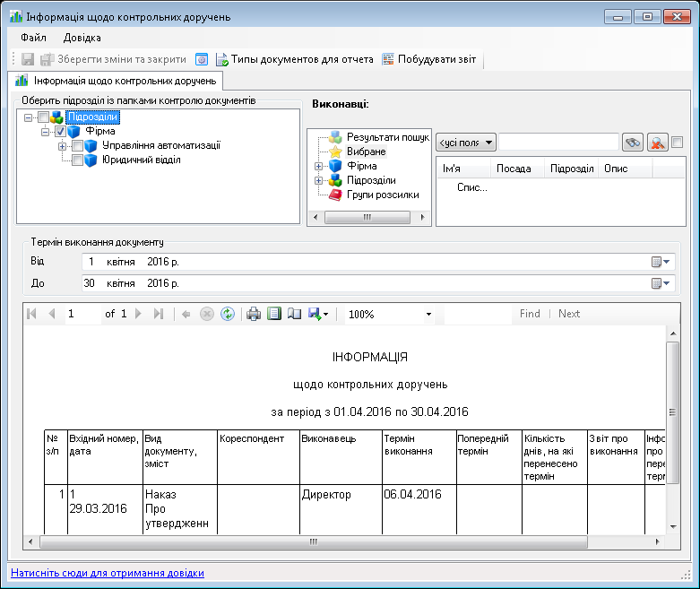
Task: Open the Довідка menu
Action: pos(82,38)
